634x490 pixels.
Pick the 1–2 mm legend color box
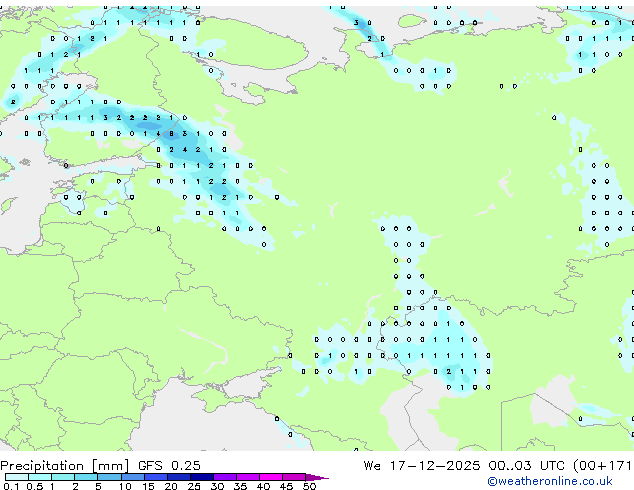63,477
